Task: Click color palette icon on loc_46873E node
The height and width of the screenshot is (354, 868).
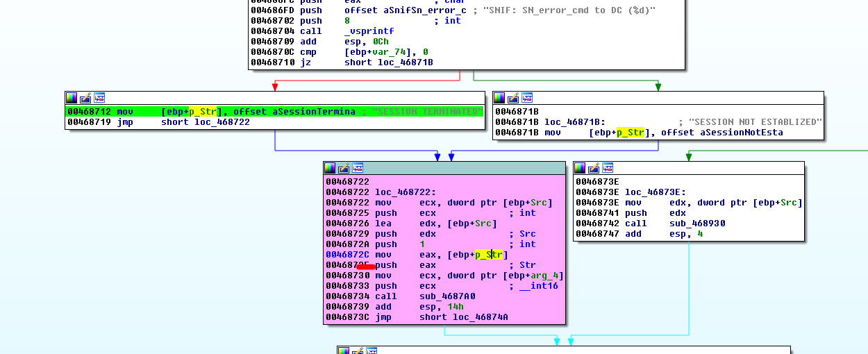Action: pos(580,168)
